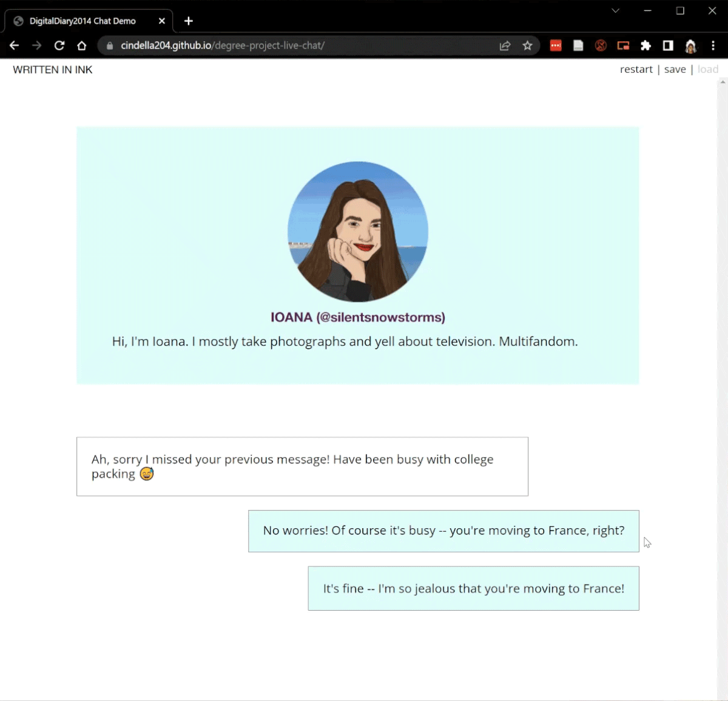Click the WRITTEN IN INK title
This screenshot has width=728, height=701.
(x=53, y=70)
